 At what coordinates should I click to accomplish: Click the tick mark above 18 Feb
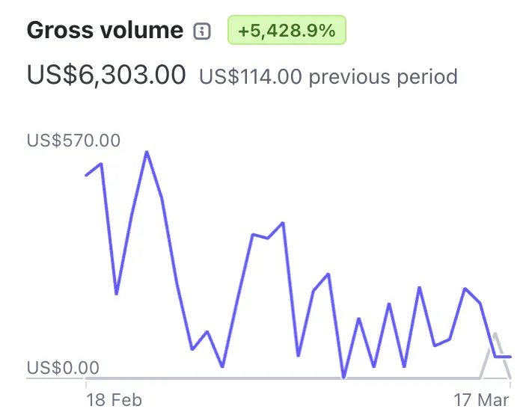coord(86,382)
